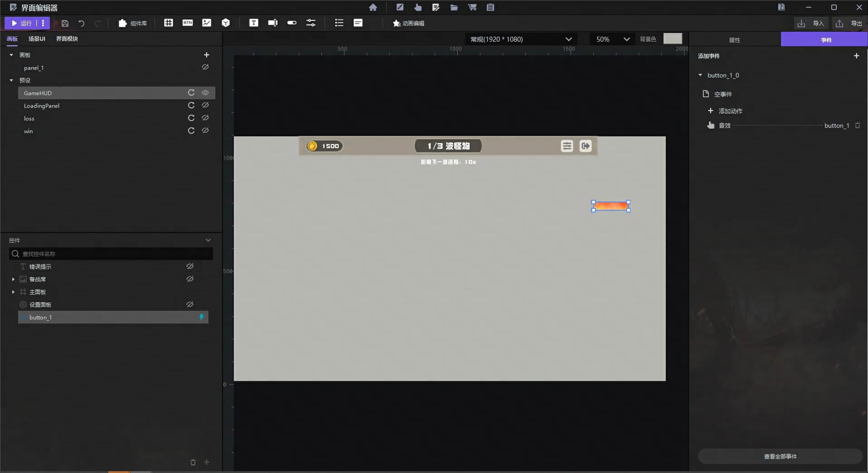
Task: Collapse the 预设 tree section
Action: point(11,80)
